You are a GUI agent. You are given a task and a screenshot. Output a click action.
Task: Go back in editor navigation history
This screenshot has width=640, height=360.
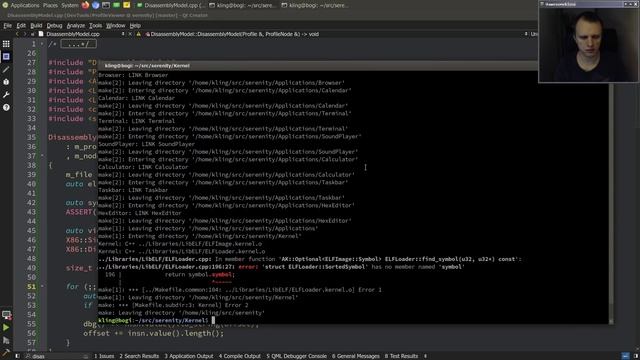tap(17, 34)
